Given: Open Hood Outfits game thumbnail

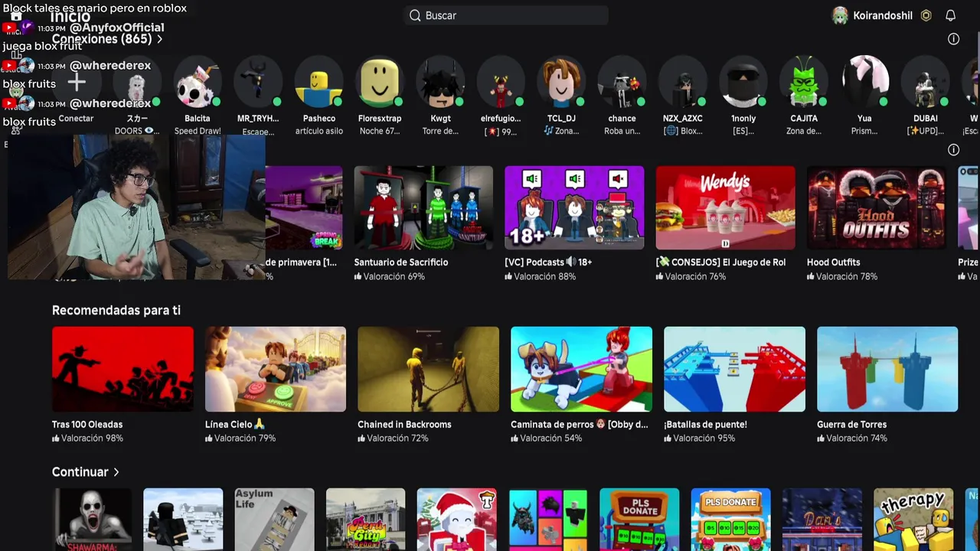Looking at the screenshot, I should click(876, 207).
